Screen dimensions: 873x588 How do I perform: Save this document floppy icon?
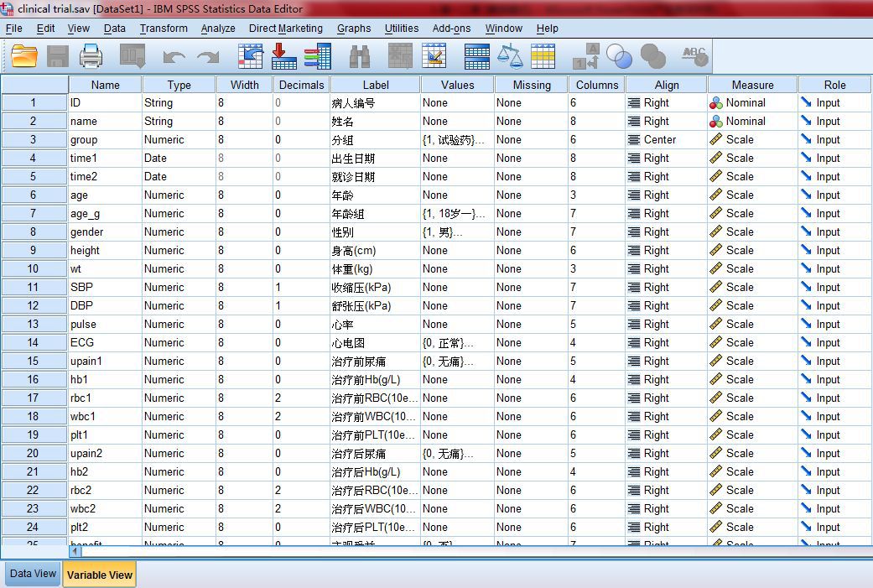[58, 56]
